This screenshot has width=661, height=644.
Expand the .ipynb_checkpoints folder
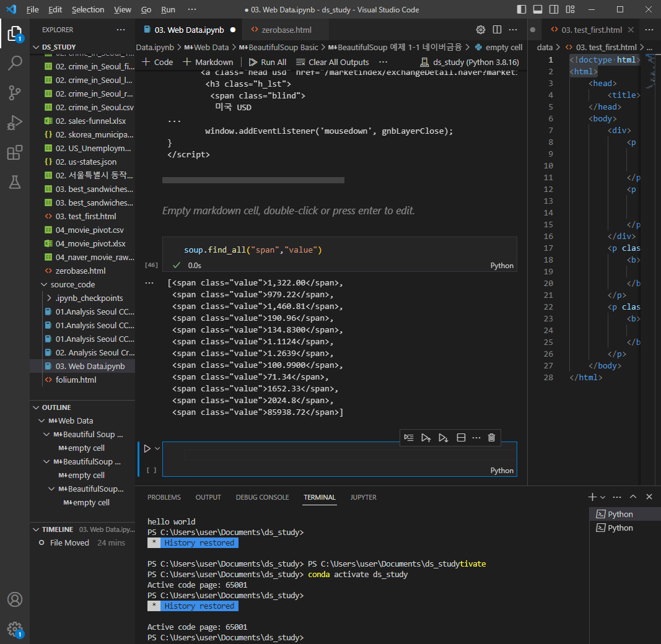click(x=50, y=298)
